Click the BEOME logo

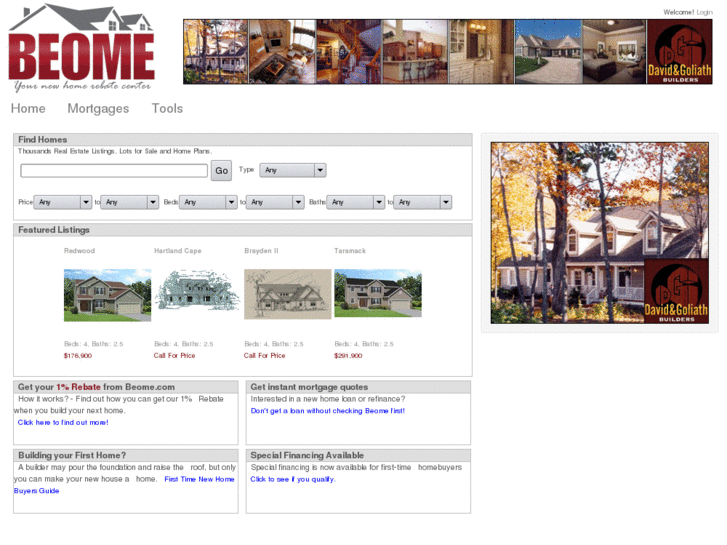point(81,48)
